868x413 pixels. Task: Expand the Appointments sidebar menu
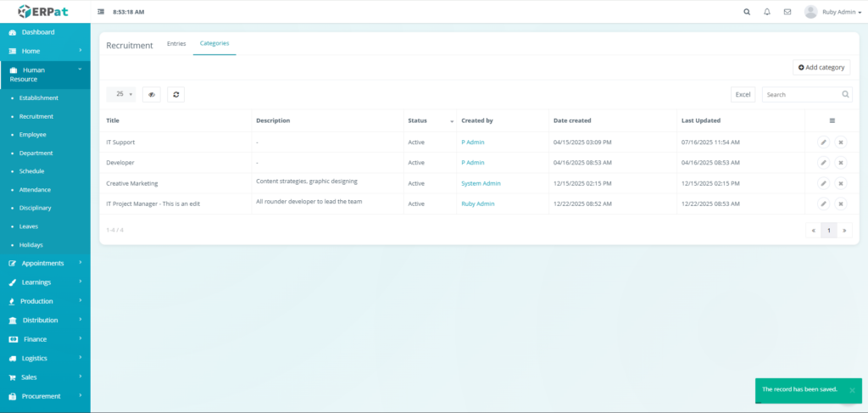[x=45, y=263]
